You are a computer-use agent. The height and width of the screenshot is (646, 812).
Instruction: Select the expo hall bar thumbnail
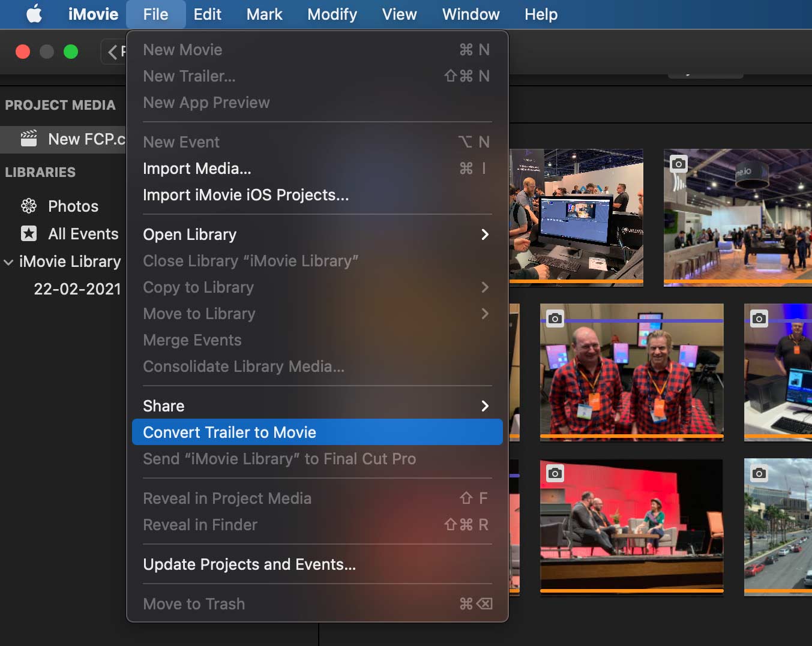pos(738,217)
